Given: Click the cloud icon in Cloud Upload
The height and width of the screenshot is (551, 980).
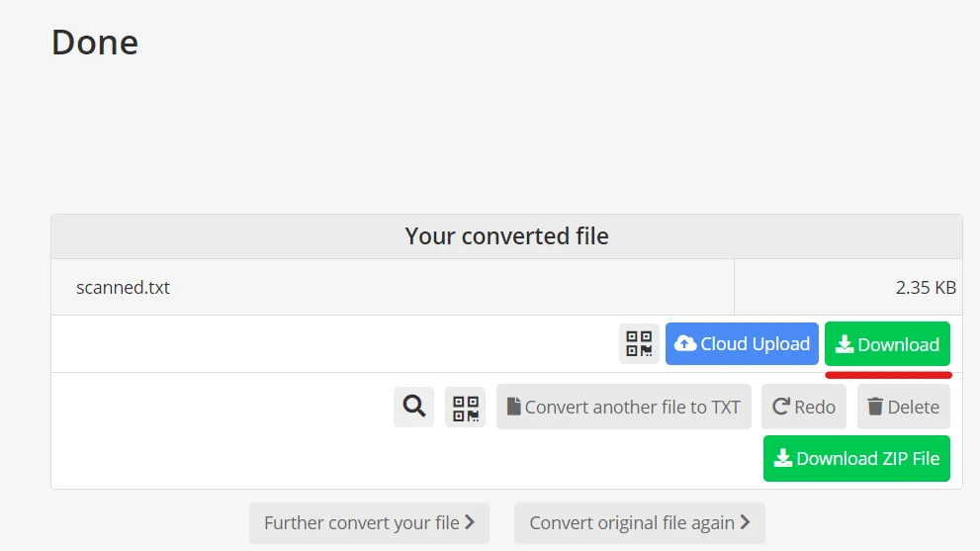Looking at the screenshot, I should click(x=685, y=343).
